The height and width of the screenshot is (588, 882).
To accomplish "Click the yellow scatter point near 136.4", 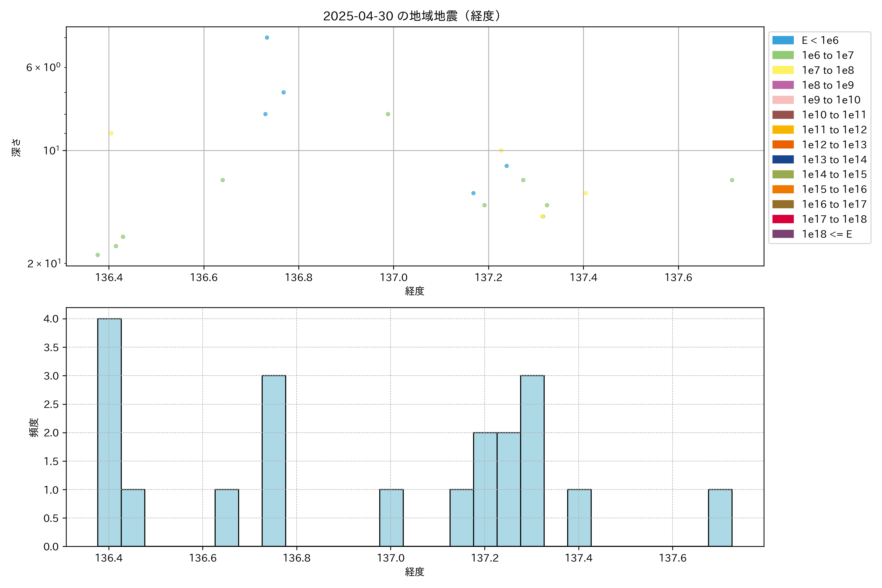I will (111, 133).
